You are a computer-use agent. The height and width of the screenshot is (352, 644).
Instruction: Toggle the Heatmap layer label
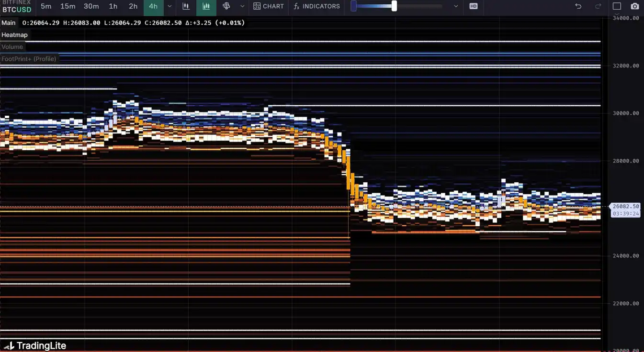pos(15,35)
